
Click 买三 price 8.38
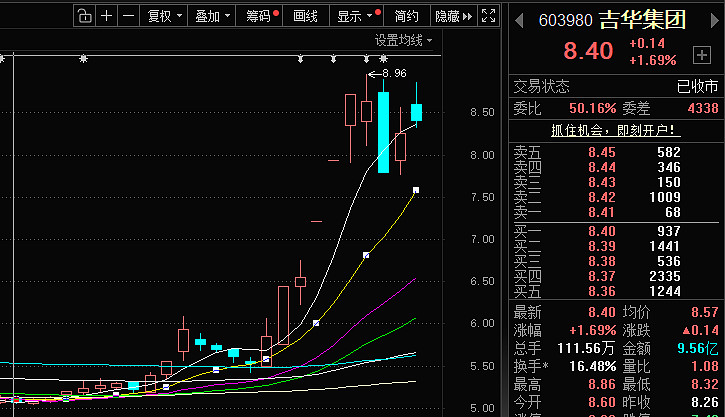[x=602, y=261]
